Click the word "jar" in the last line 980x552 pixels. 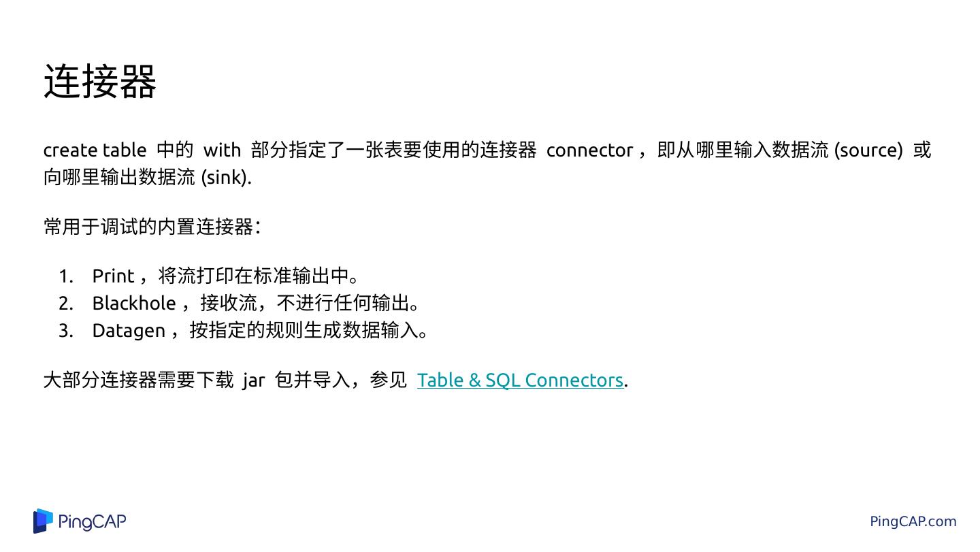(x=253, y=380)
